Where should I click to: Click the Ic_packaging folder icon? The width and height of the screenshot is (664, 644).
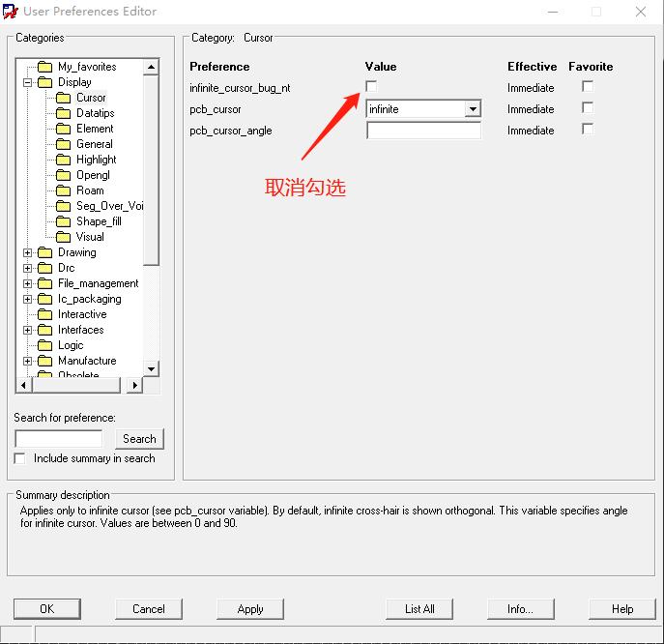coord(44,299)
